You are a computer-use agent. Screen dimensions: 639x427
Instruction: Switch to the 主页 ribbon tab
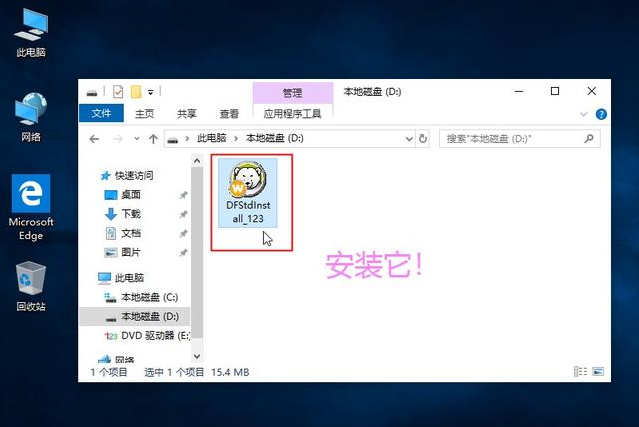[x=145, y=114]
